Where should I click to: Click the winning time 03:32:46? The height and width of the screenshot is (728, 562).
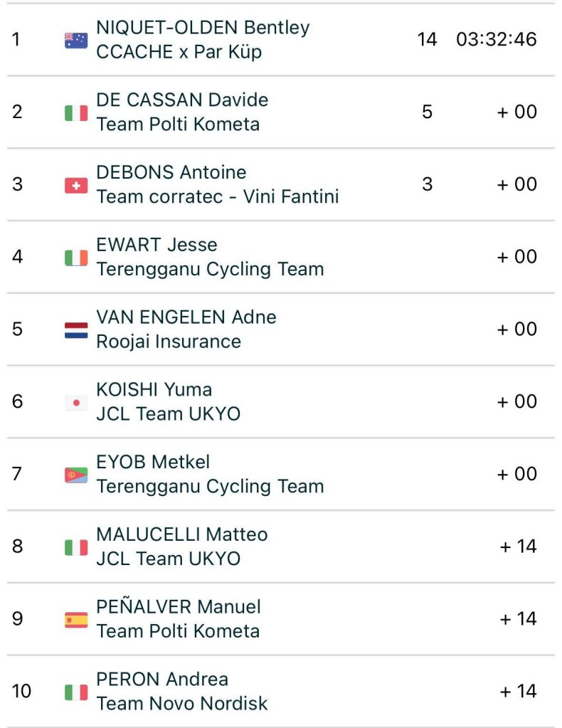coord(496,39)
